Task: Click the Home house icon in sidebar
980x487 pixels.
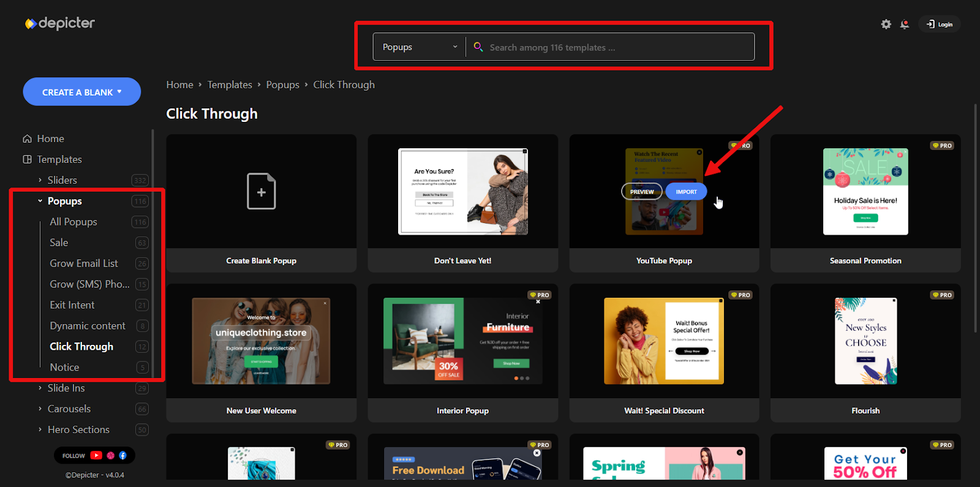Action: pyautogui.click(x=27, y=138)
